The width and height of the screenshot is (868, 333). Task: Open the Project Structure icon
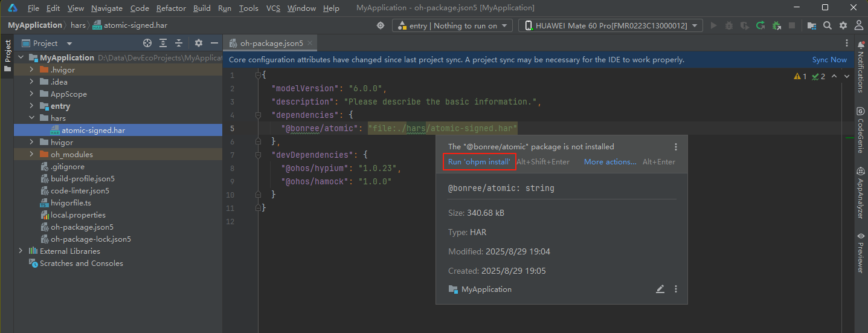pyautogui.click(x=812, y=25)
